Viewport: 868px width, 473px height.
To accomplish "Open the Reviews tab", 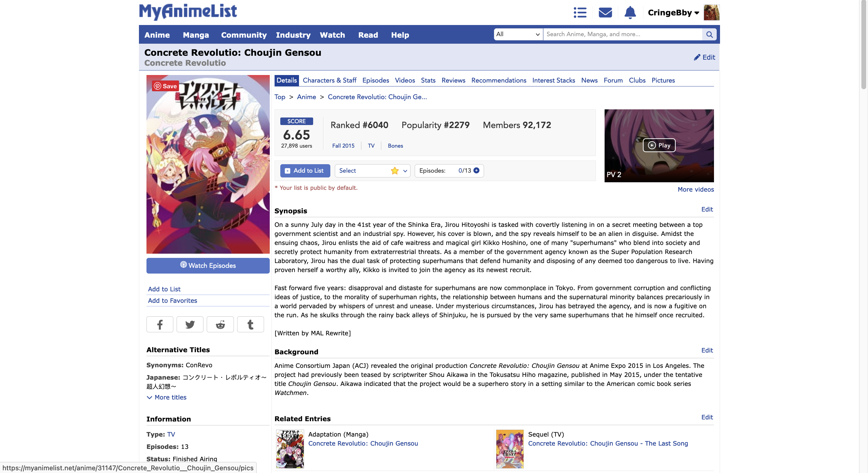I will (x=453, y=80).
